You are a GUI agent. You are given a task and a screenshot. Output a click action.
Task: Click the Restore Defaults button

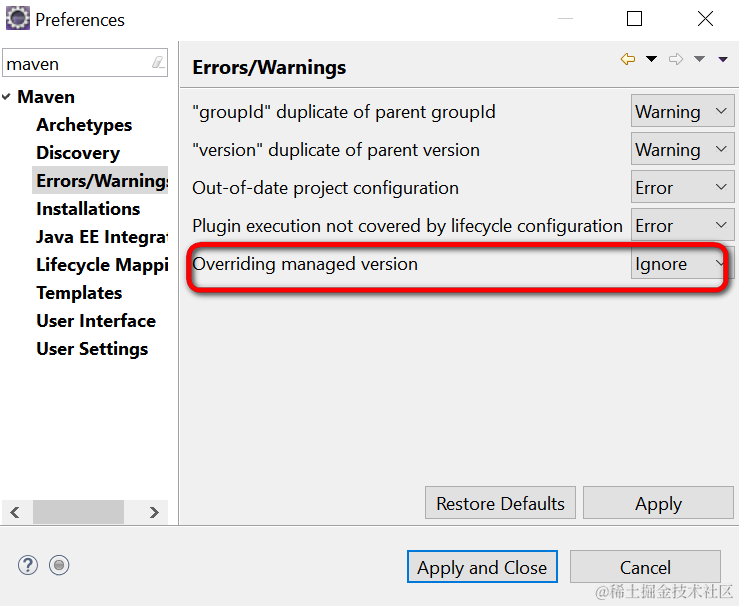coord(501,504)
